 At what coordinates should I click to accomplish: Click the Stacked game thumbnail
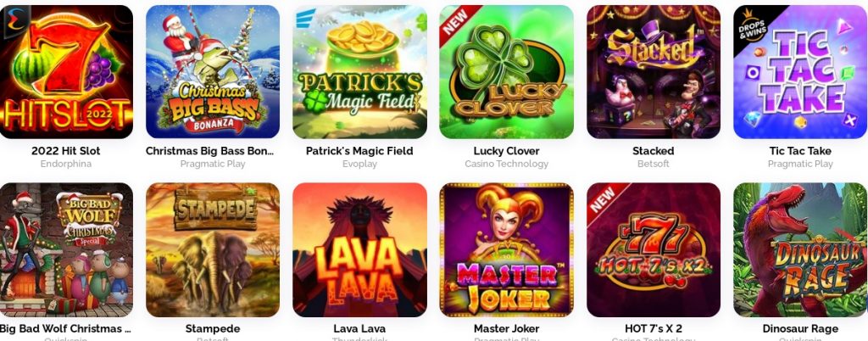tap(654, 72)
